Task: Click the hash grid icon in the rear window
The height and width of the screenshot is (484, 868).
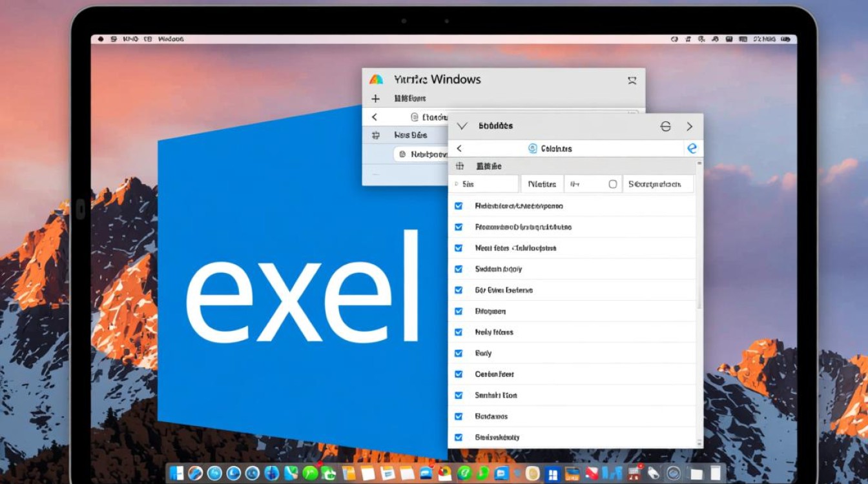Action: point(375,136)
